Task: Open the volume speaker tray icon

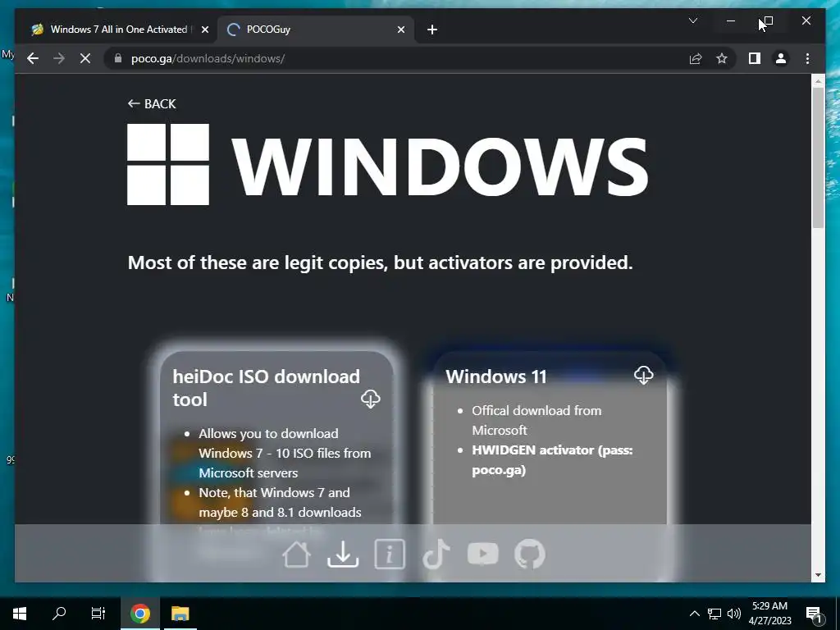Action: (734, 614)
